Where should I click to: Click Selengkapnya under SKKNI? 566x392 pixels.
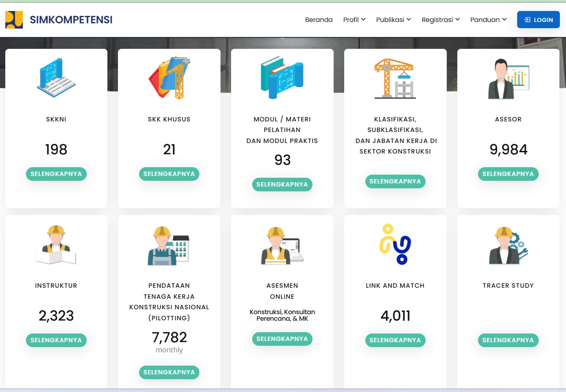point(56,174)
